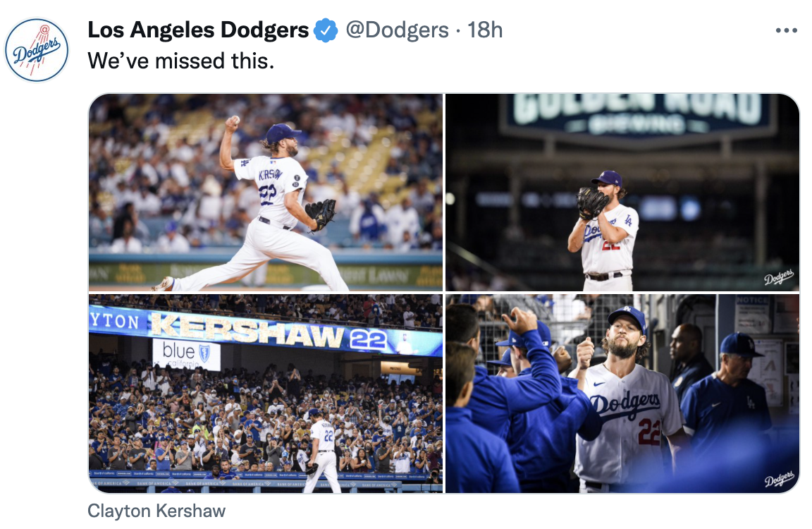
Task: Open the Kershaw pitching wind-up photo
Action: coord(266,193)
